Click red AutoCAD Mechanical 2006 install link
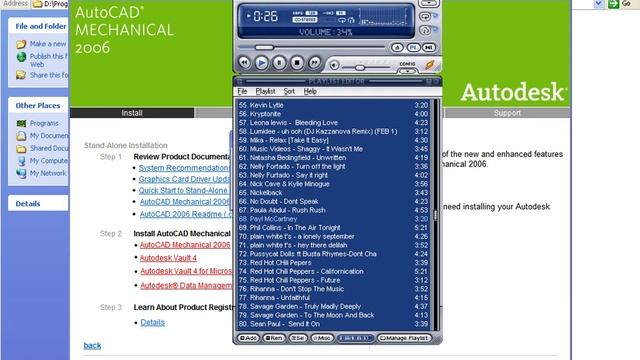 pyautogui.click(x=185, y=245)
